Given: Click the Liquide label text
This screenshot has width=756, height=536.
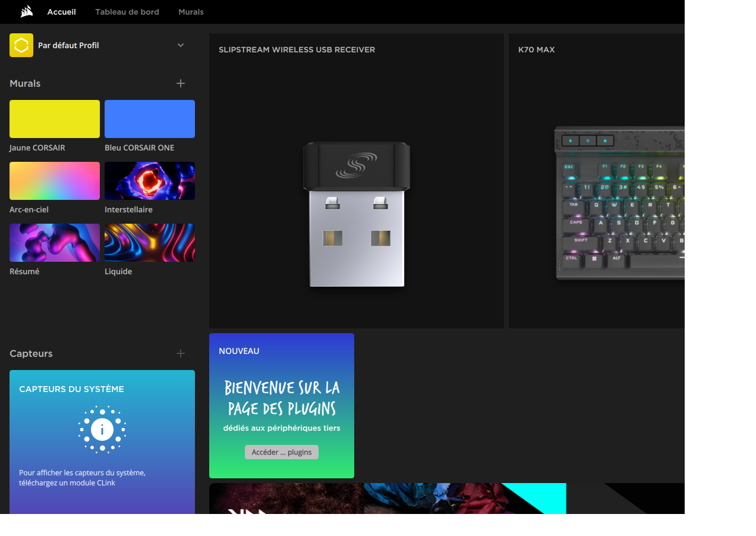Looking at the screenshot, I should [x=118, y=271].
